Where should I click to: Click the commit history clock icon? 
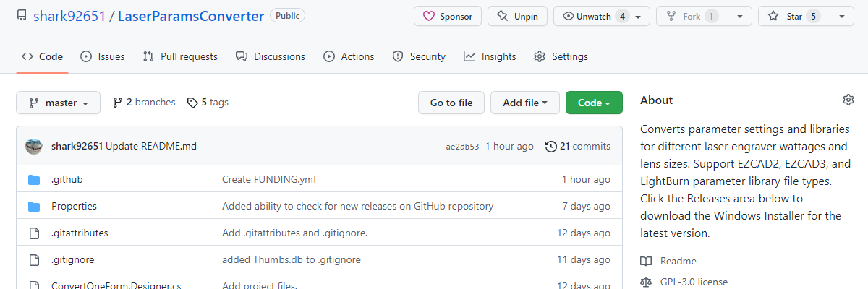coord(551,147)
